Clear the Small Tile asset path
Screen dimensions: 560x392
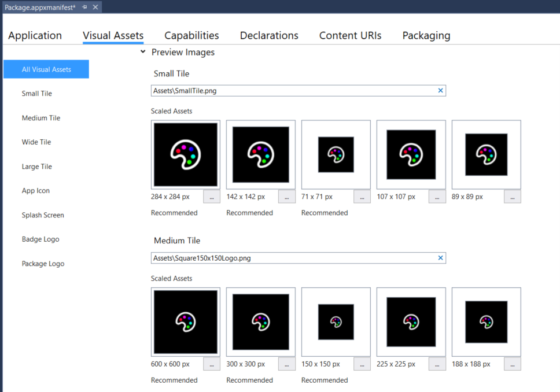tap(441, 90)
